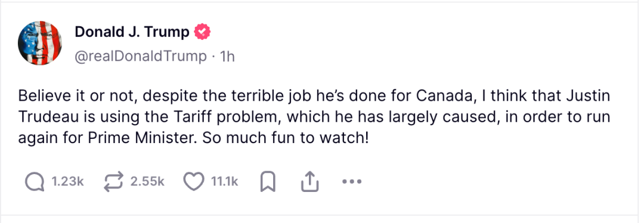
Task: Open the 1h post timestamp
Action: (228, 56)
